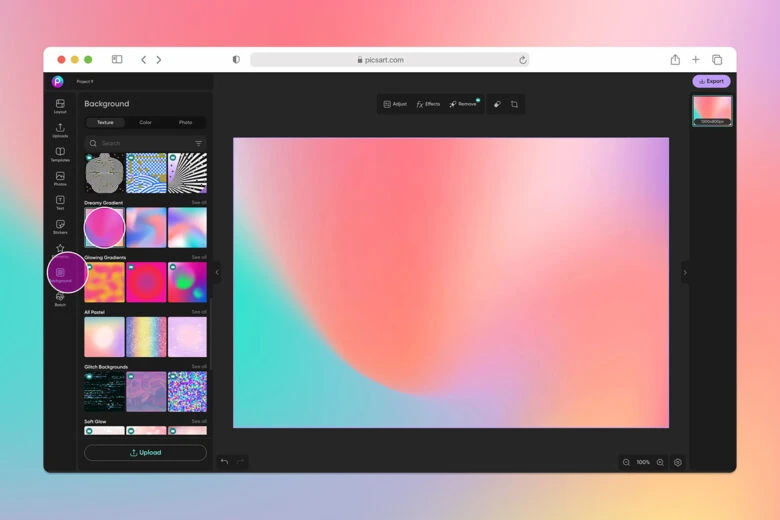Image resolution: width=780 pixels, height=520 pixels.
Task: Open search filter options icon
Action: 198,143
